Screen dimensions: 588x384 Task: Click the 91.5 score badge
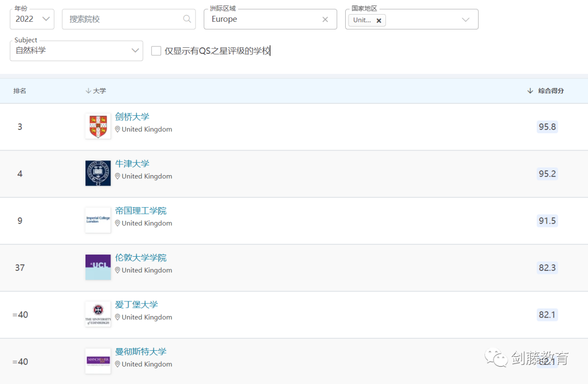[x=547, y=221]
